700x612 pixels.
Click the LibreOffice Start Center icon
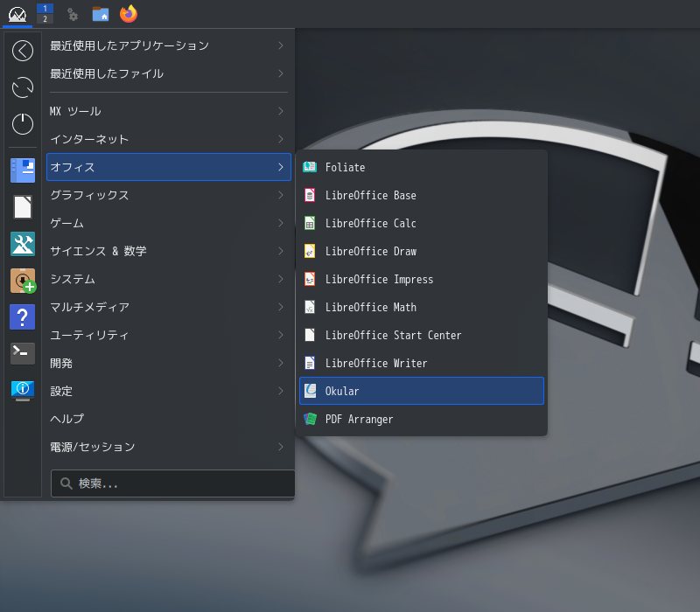click(x=310, y=335)
